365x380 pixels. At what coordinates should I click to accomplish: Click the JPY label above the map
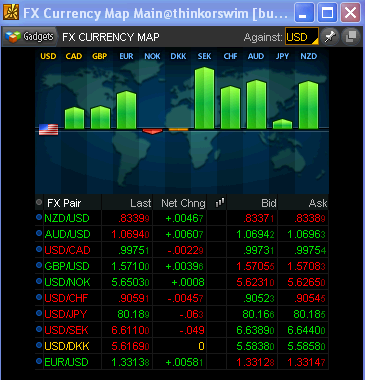(x=282, y=56)
